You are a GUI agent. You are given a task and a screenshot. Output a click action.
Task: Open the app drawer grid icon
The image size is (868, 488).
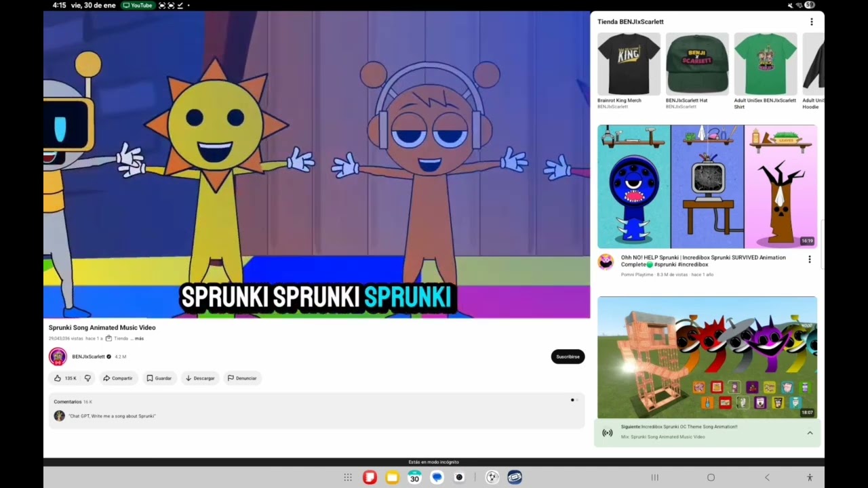tap(348, 477)
